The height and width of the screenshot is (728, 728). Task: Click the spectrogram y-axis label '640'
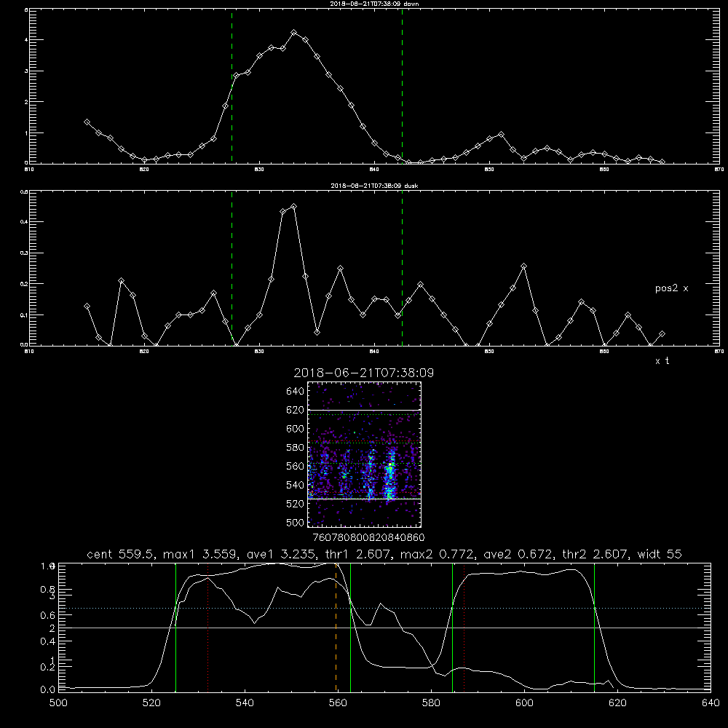click(296, 392)
